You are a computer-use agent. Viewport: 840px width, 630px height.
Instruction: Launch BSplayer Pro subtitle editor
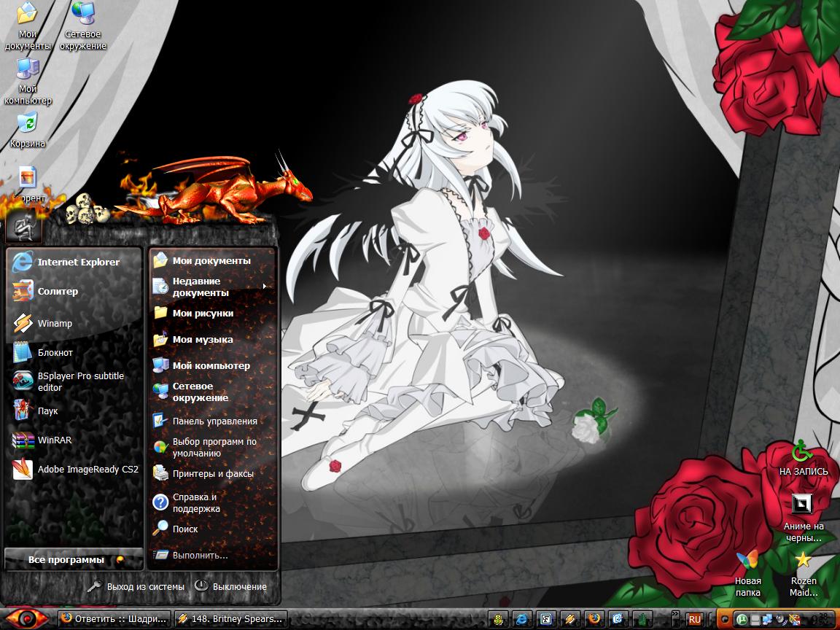(74, 381)
